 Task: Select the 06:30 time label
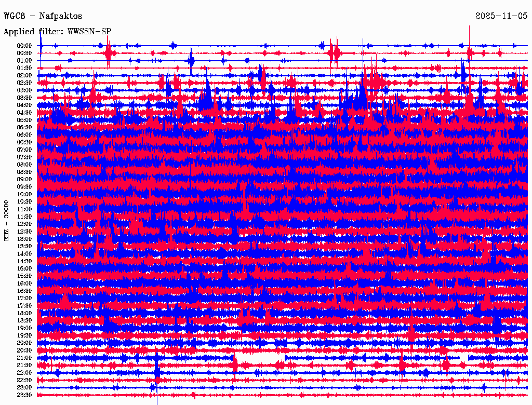(24, 142)
